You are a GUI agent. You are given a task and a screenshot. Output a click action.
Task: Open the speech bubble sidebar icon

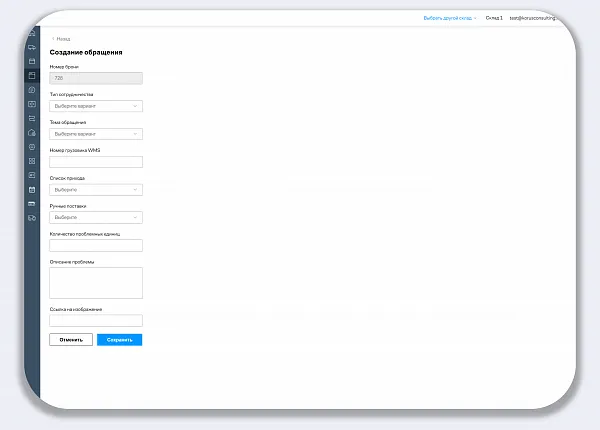(x=32, y=89)
